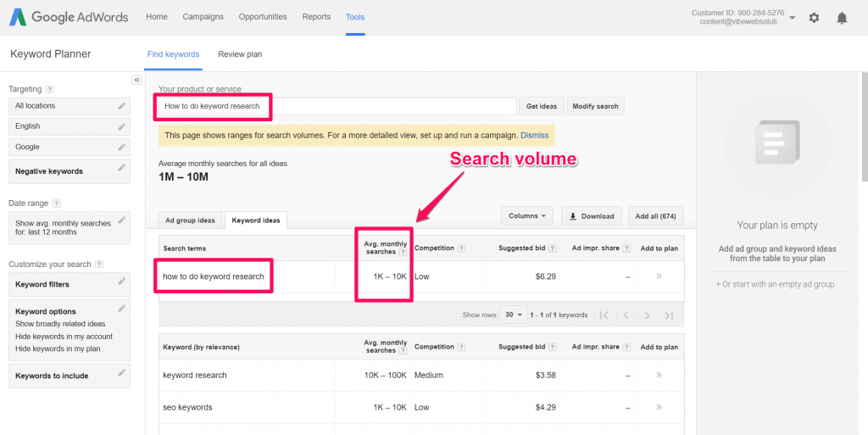Click 'Hide keywords in my account' text
The width and height of the screenshot is (868, 435).
(64, 337)
